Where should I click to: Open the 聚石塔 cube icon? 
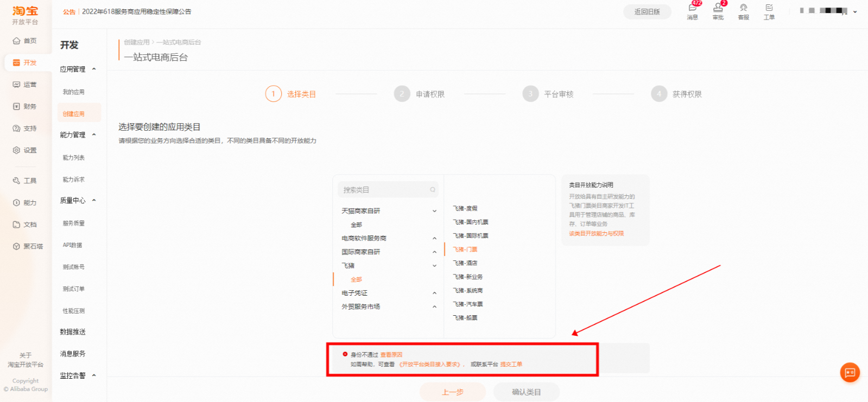(16, 246)
